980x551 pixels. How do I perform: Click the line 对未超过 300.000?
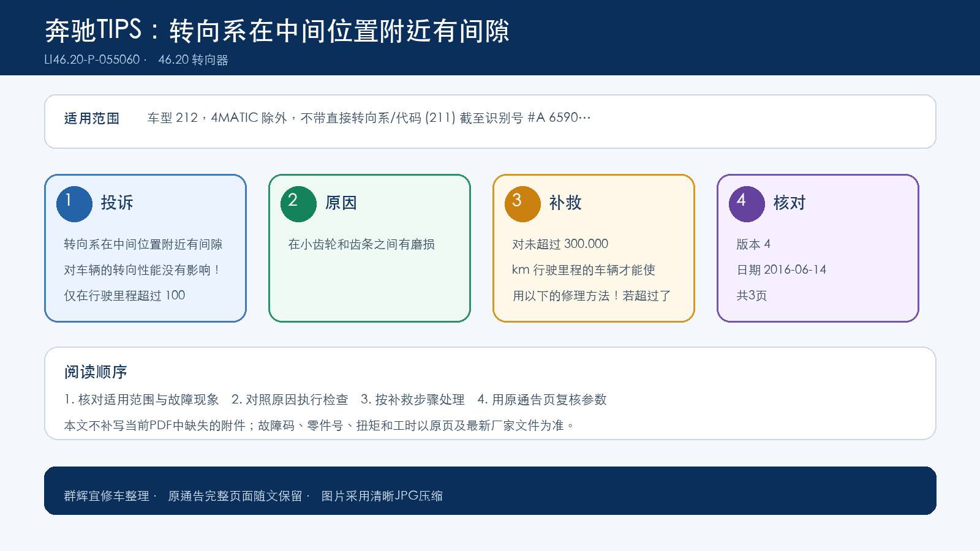[x=560, y=244]
